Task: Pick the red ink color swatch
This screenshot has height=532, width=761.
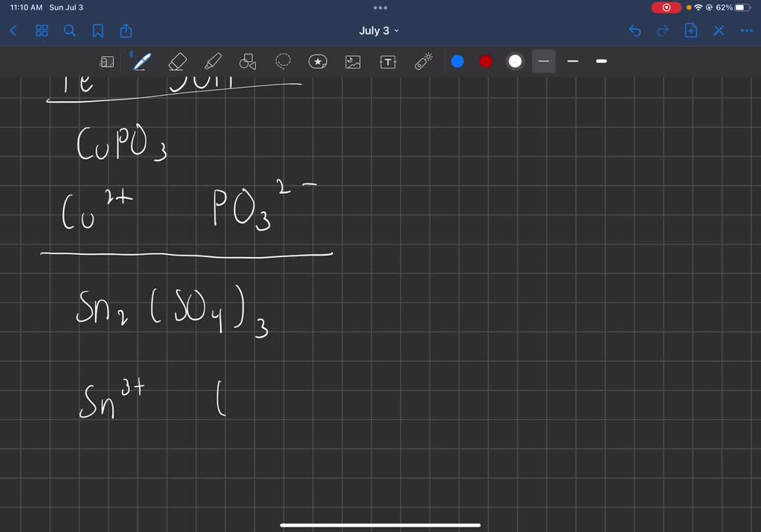Action: pyautogui.click(x=485, y=62)
